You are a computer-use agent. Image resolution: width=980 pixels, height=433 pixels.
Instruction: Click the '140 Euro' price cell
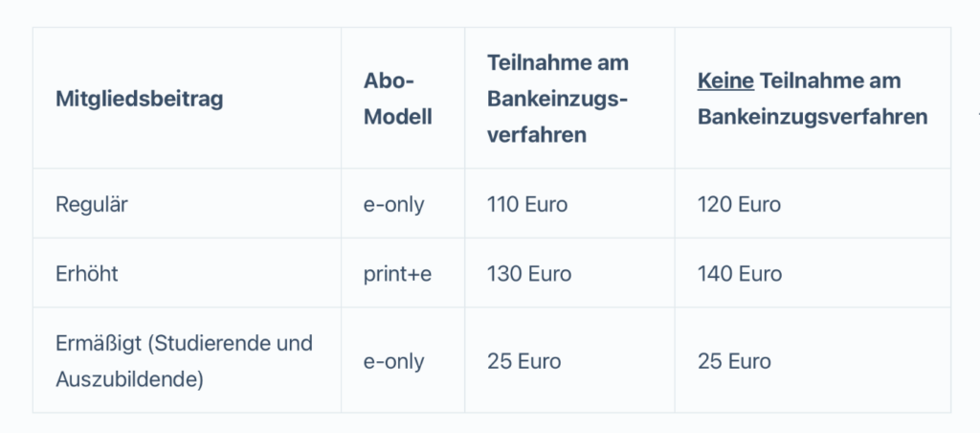740,273
